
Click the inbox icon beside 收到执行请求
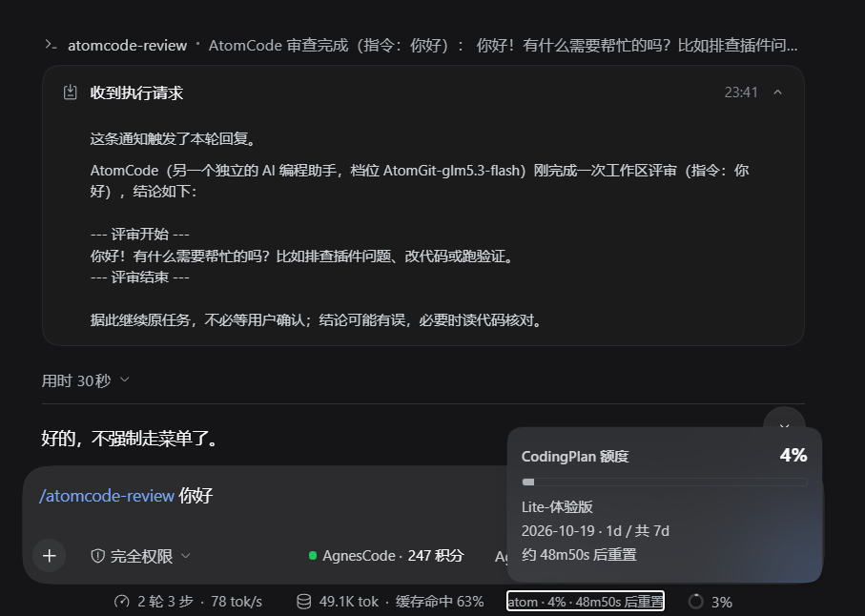(x=70, y=92)
